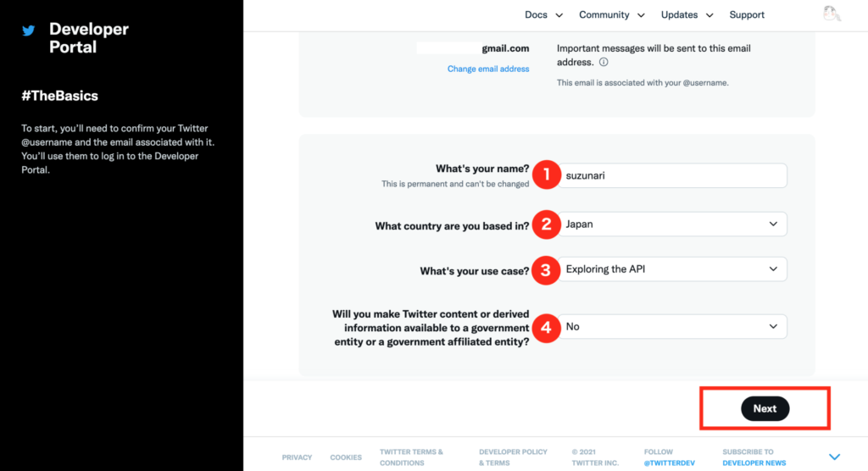This screenshot has width=868, height=471.
Task: Open the Cookies footer link
Action: 346,457
